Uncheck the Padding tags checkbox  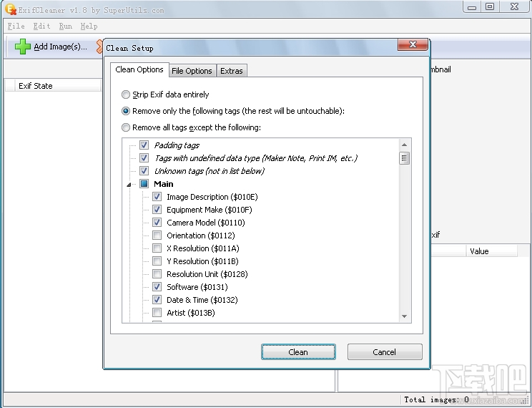coord(144,145)
